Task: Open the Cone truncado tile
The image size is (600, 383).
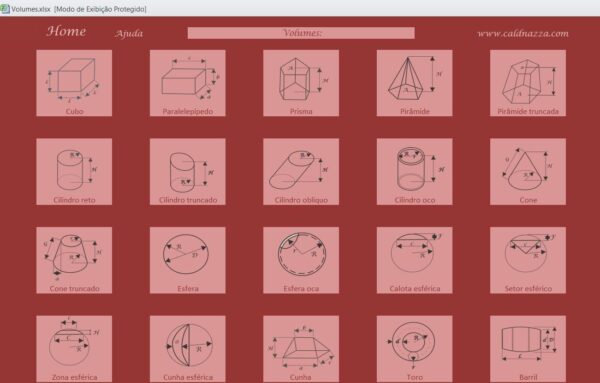Action: point(74,260)
